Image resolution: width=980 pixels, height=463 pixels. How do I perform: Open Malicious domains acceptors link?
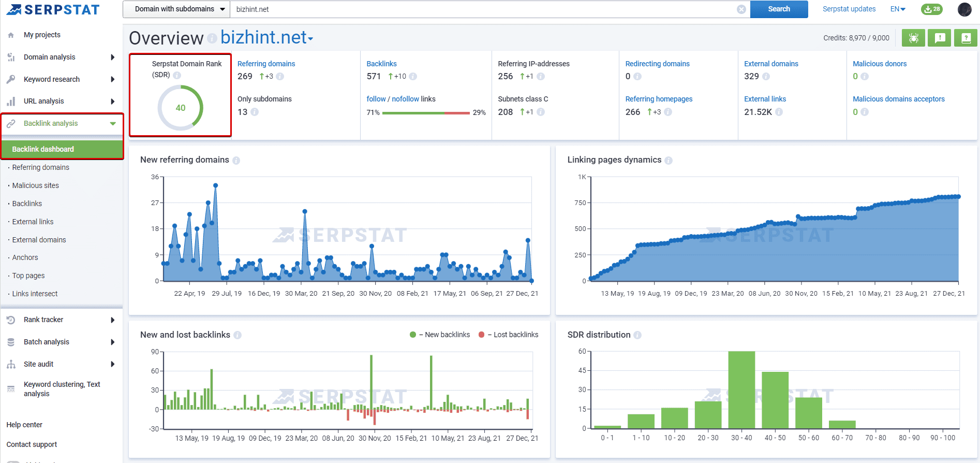pyautogui.click(x=899, y=99)
